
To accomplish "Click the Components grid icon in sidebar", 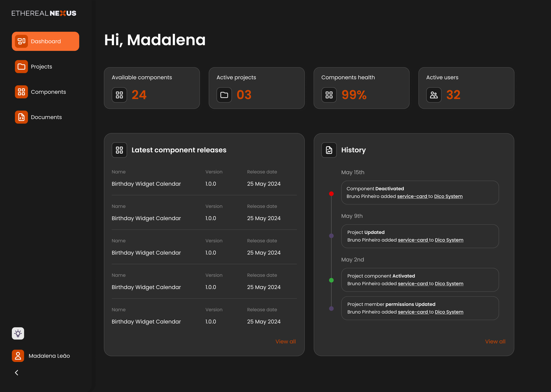I will click(x=22, y=92).
